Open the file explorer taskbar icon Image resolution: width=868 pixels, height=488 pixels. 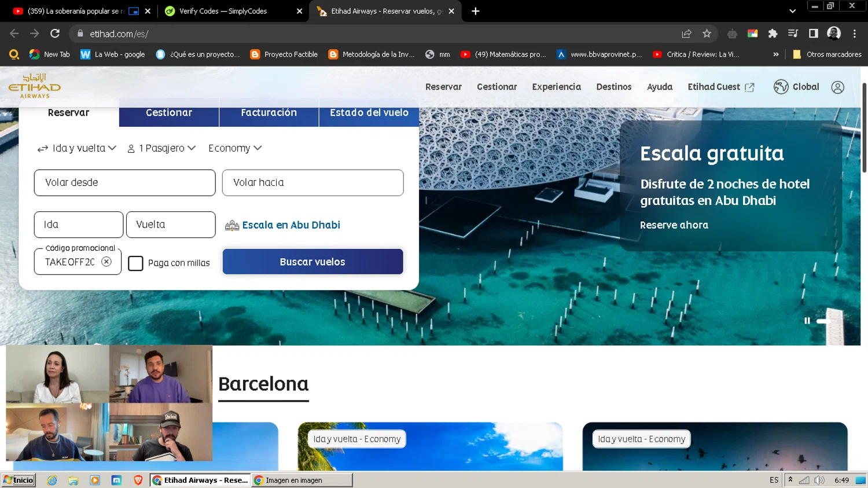click(73, 480)
